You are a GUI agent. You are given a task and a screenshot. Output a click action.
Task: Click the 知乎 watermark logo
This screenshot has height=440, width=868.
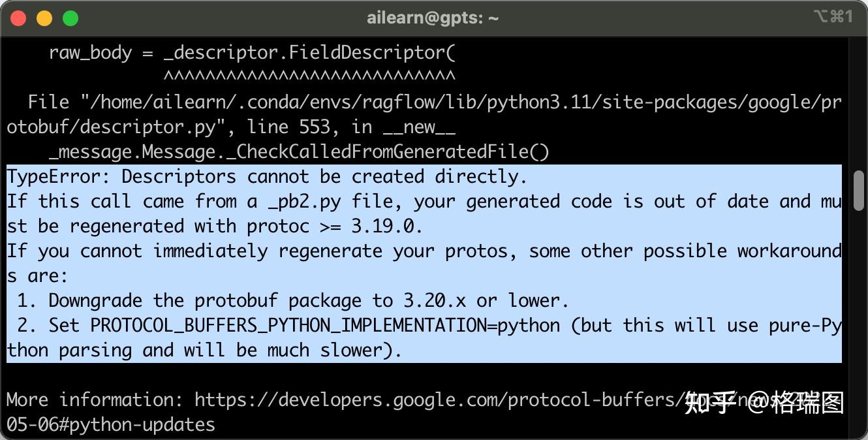710,403
